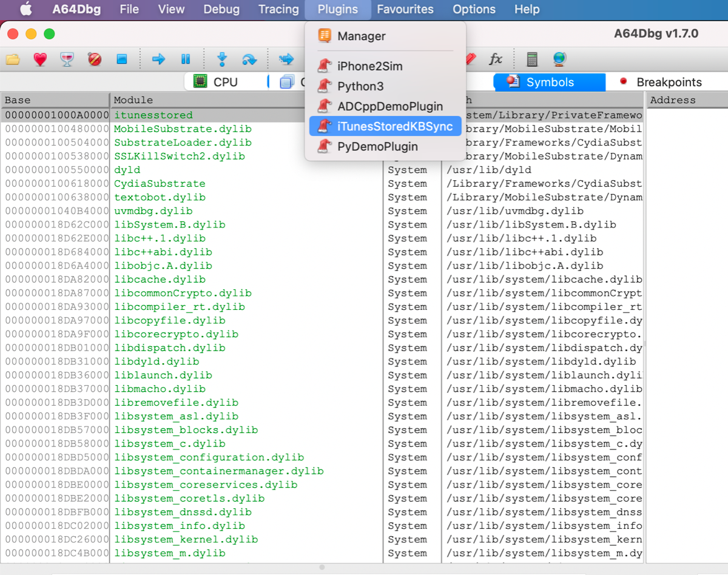The image size is (728, 575).
Task: Click base address 0000000100550000
Action: coord(57,170)
